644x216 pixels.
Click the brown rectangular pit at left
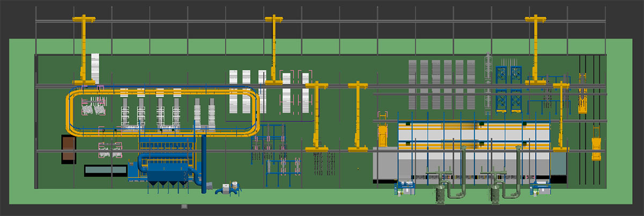click(x=69, y=149)
